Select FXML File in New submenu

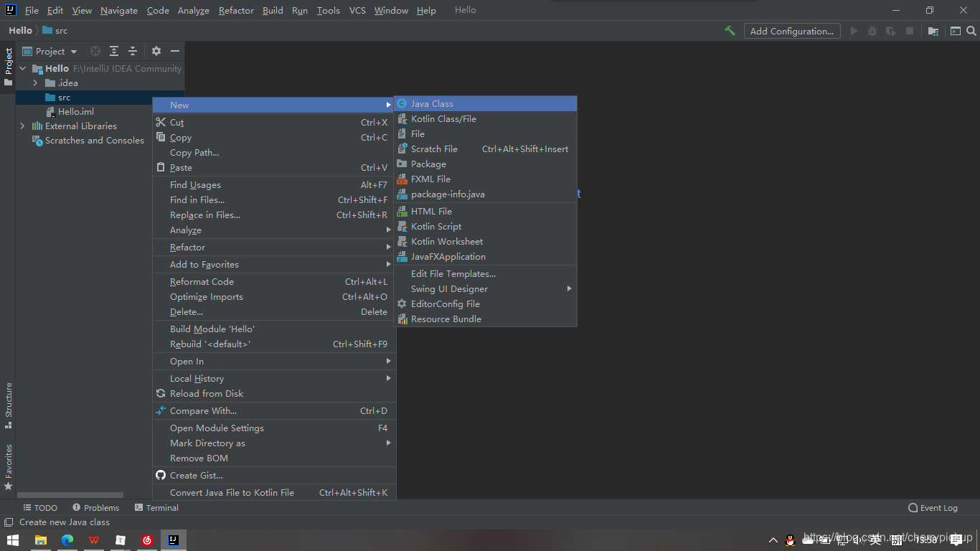pos(486,179)
